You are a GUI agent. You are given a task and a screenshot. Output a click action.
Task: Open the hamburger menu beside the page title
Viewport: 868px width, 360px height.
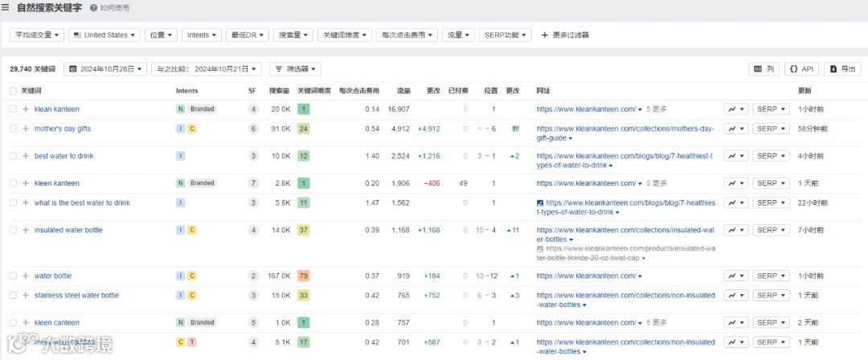(6, 8)
